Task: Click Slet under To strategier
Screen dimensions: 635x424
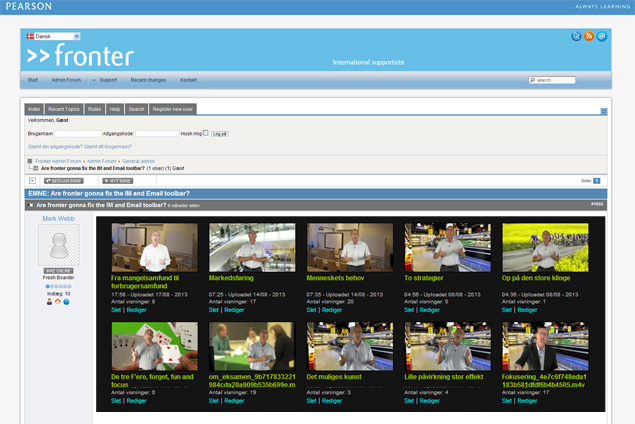Action: [409, 310]
